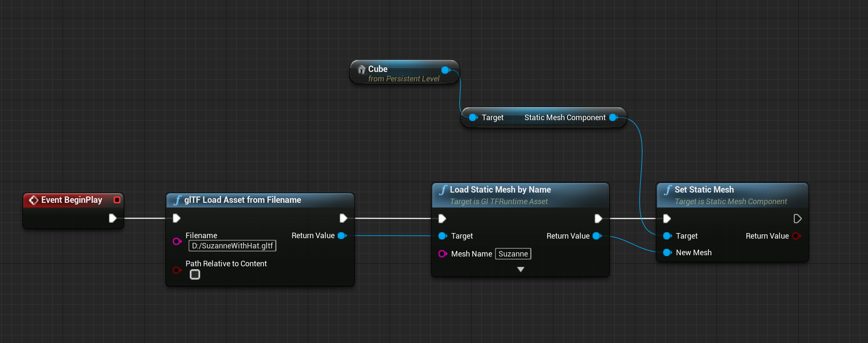Image resolution: width=868 pixels, height=343 pixels.
Task: Click glTF Load Asset Return Value pin
Action: pyautogui.click(x=342, y=236)
